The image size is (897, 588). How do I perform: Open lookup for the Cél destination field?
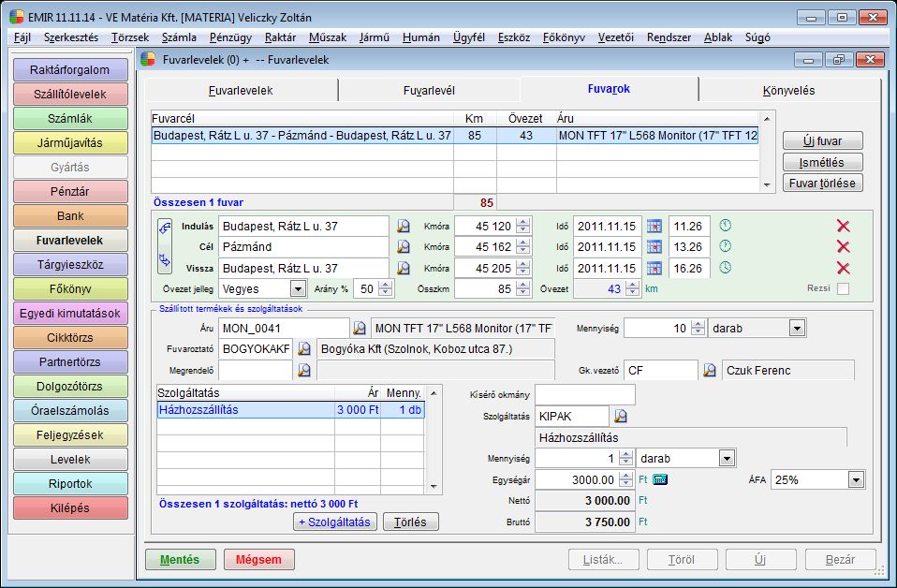tap(404, 246)
